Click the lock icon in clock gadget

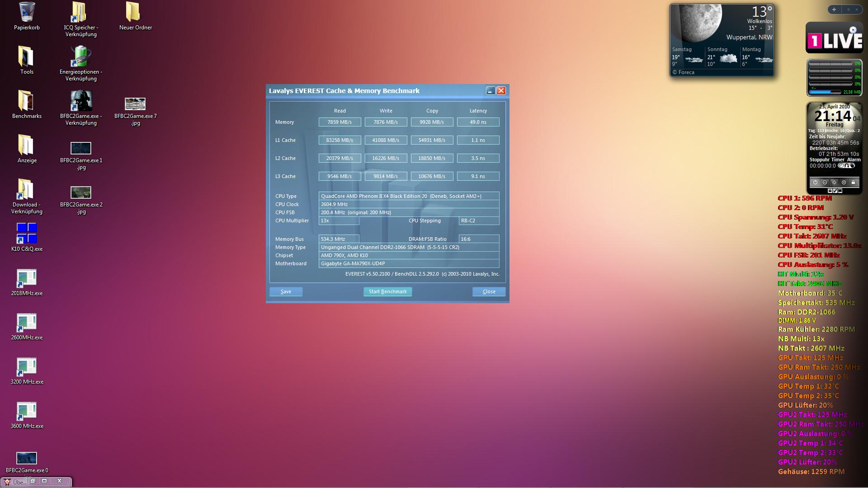(853, 183)
